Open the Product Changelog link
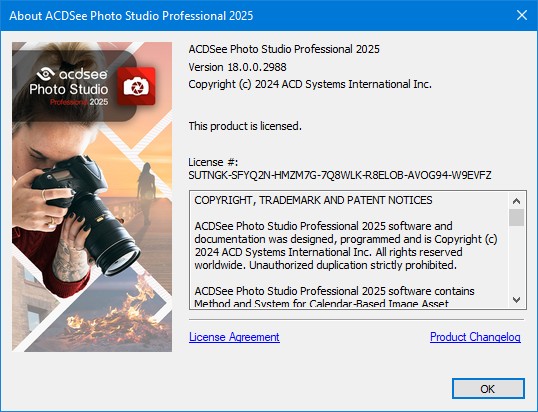Viewport: 538px width, 412px height. 475,337
